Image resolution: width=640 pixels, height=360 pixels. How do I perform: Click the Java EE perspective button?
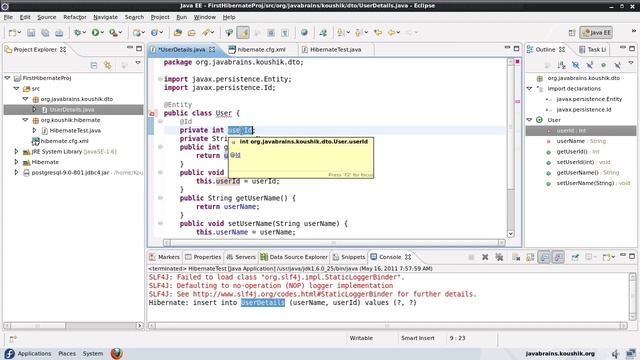[x=596, y=33]
